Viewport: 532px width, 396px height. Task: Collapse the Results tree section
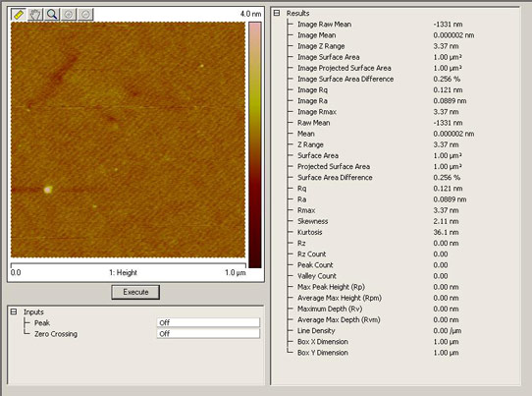(277, 13)
